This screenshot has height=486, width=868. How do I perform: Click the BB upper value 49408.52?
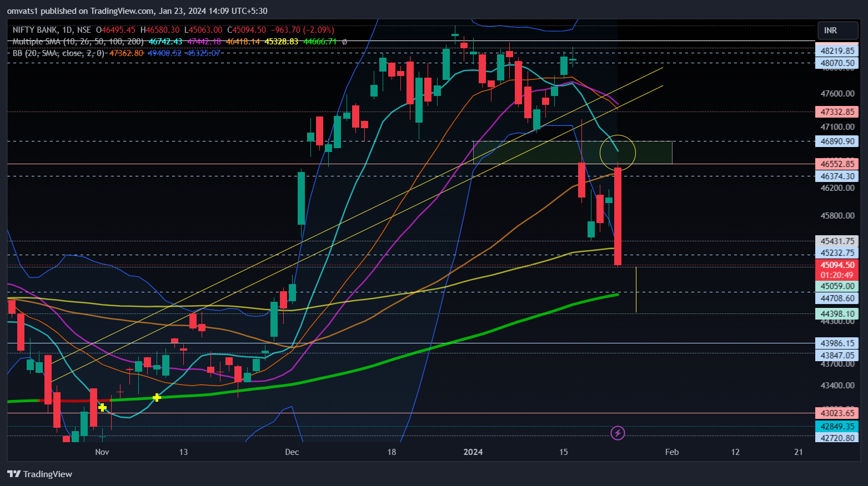[164, 53]
